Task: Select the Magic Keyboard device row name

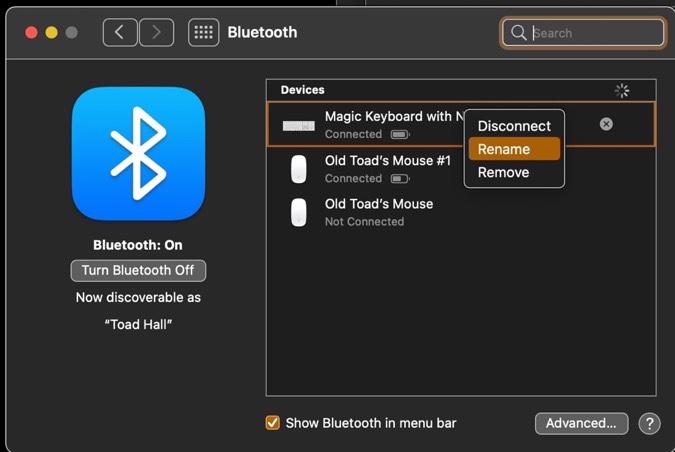Action: pyautogui.click(x=394, y=116)
